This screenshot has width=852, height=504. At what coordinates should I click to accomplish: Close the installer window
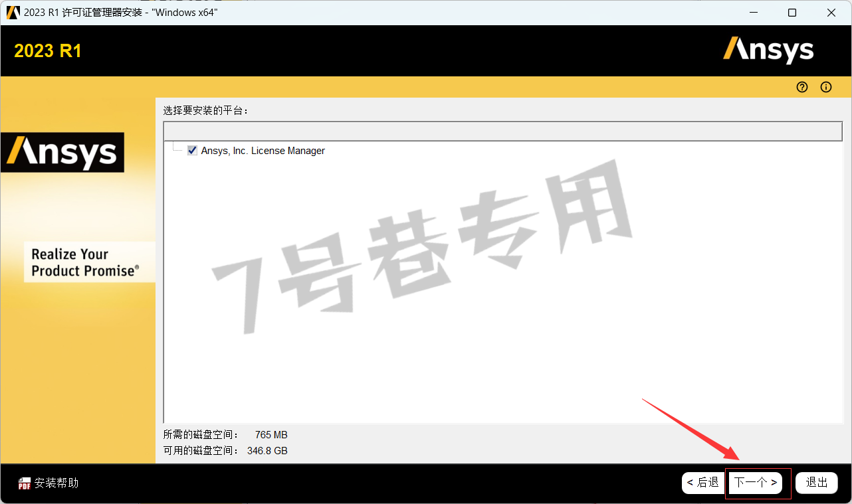click(x=831, y=13)
